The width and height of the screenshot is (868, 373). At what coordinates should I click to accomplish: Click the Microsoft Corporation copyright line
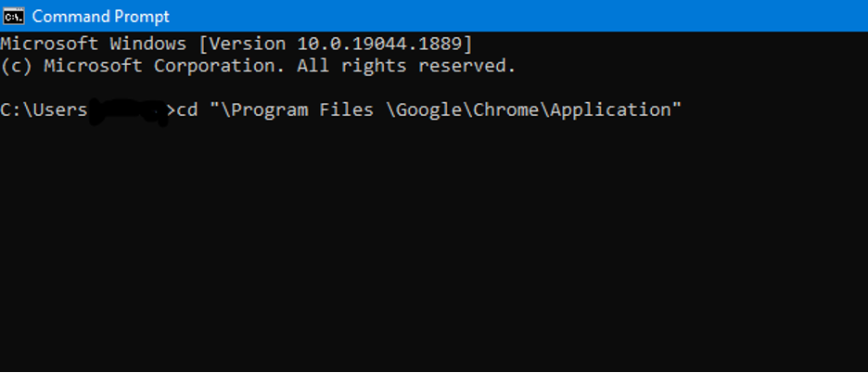[258, 66]
